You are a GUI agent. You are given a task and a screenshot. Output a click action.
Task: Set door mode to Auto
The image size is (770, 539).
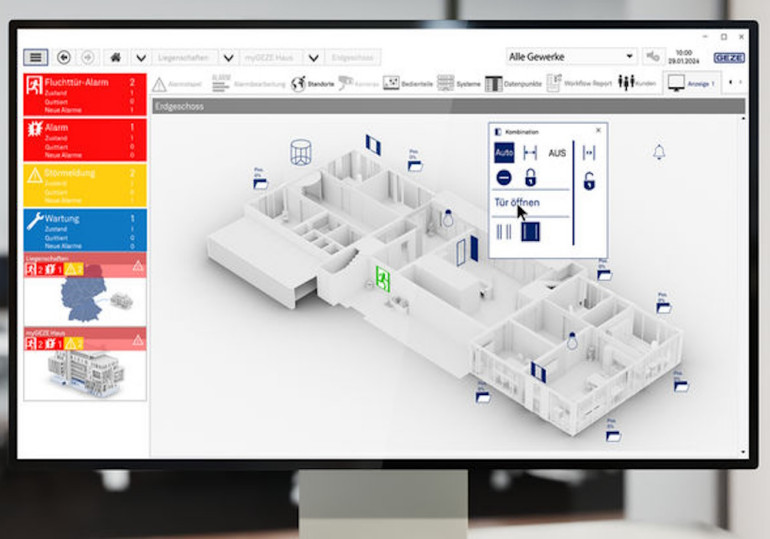click(504, 153)
